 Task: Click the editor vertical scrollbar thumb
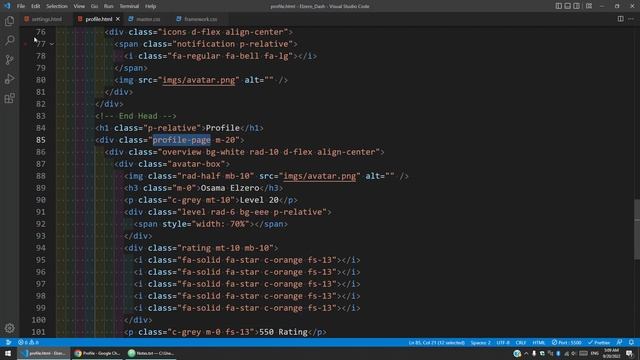point(637,229)
